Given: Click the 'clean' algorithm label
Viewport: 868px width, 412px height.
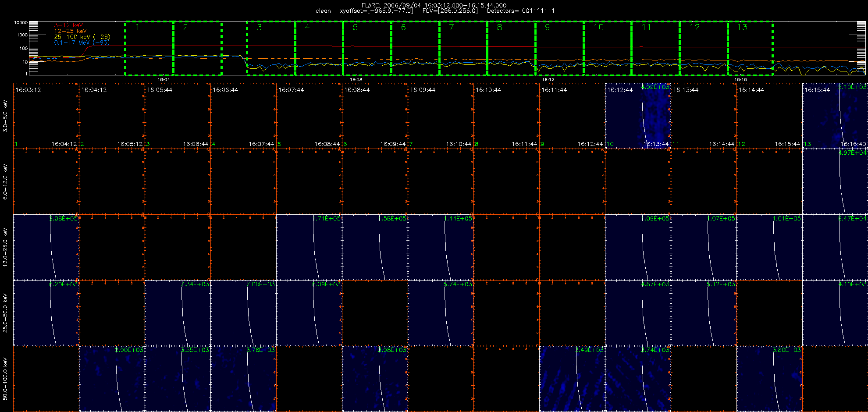Looking at the screenshot, I should point(323,11).
